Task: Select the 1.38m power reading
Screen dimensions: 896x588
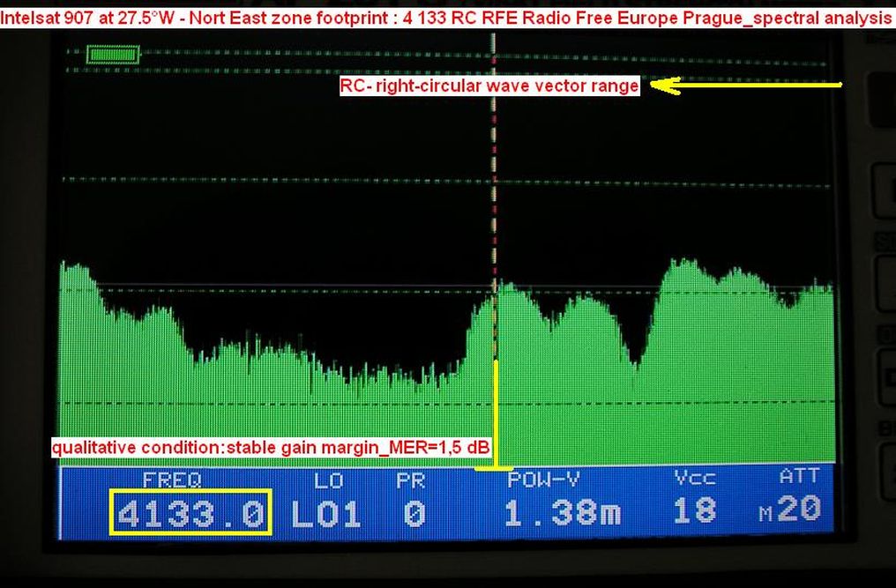Action: click(563, 513)
